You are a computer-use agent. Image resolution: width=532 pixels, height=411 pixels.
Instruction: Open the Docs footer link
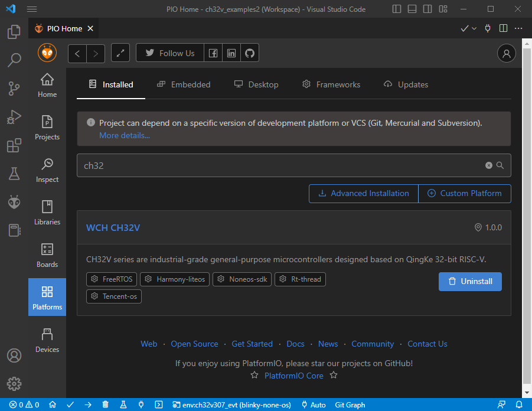pos(295,344)
